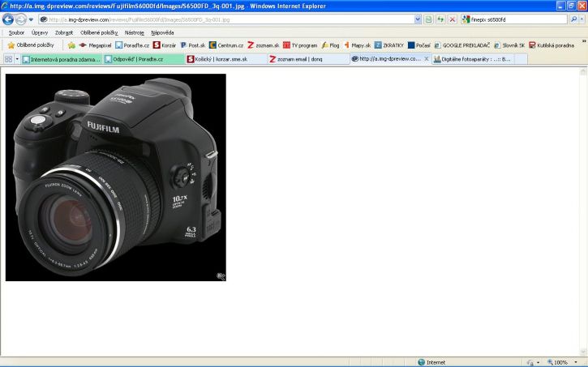The image size is (588, 367).
Task: Open the zoom level dropdown arrow
Action: point(575,362)
